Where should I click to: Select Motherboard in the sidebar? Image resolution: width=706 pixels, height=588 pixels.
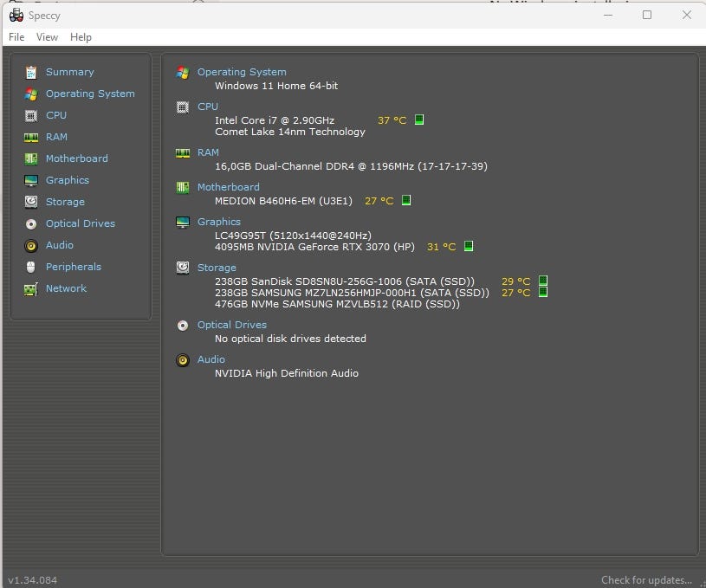76,158
